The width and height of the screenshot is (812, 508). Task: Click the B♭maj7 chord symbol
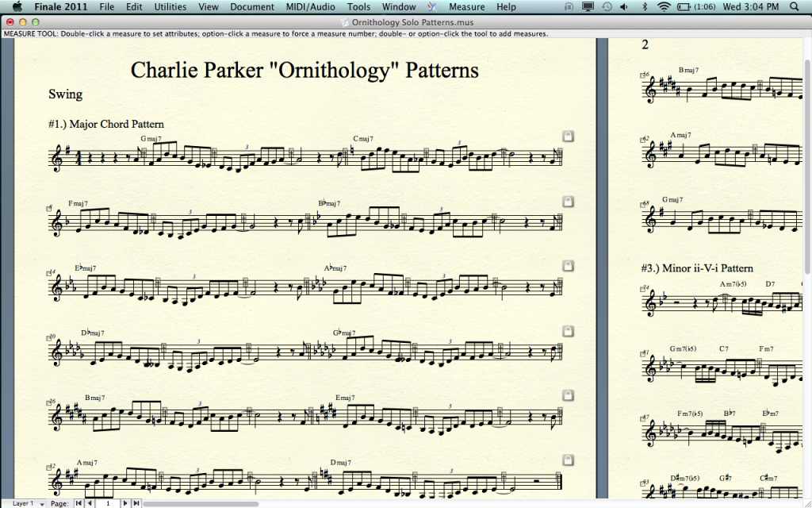[x=329, y=203]
